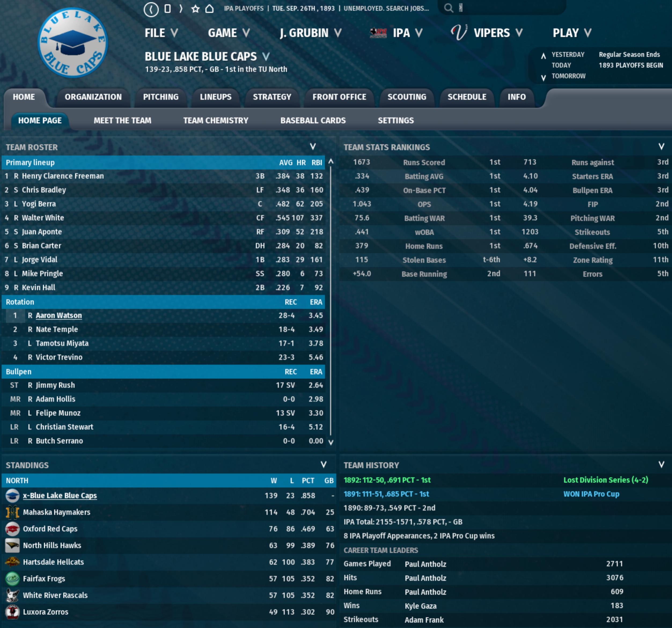
Task: Click the home icon in top bar
Action: pyautogui.click(x=210, y=9)
